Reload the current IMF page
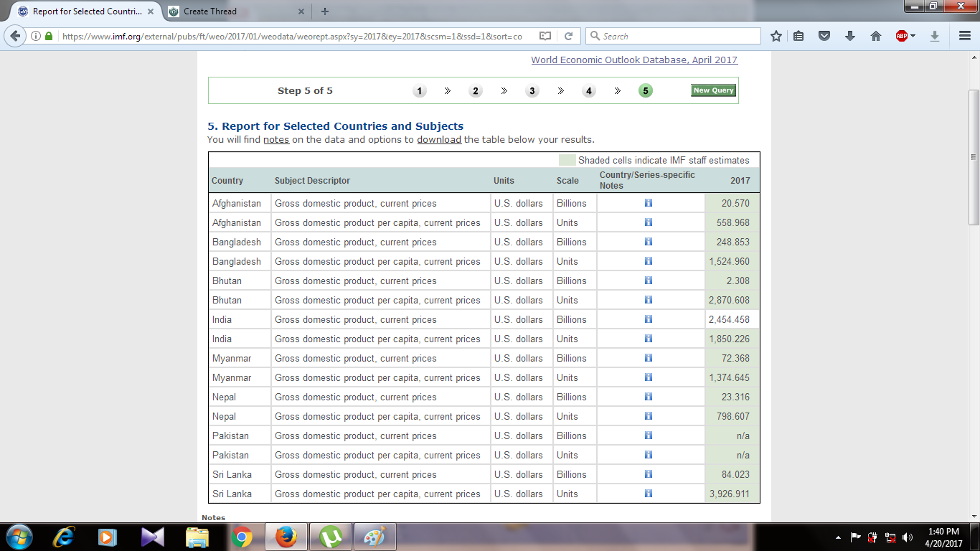Viewport: 980px width, 551px height. [568, 36]
